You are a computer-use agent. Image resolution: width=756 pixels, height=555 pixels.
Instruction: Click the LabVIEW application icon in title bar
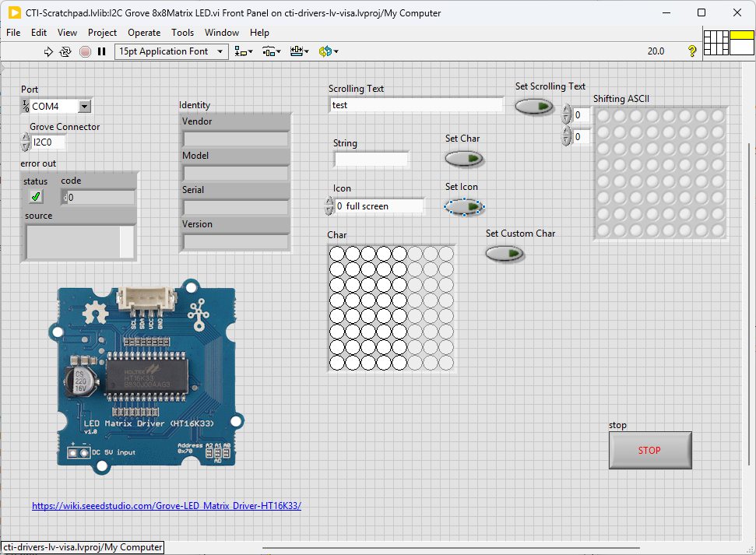pyautogui.click(x=15, y=12)
